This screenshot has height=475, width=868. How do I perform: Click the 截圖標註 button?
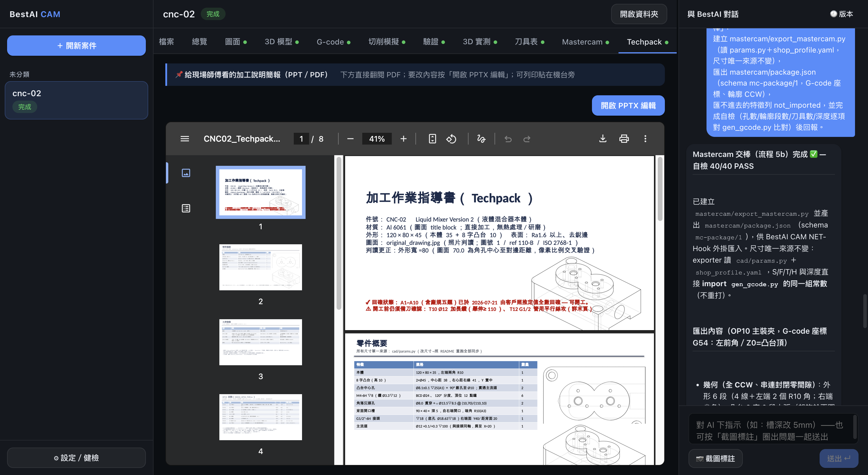point(715,458)
